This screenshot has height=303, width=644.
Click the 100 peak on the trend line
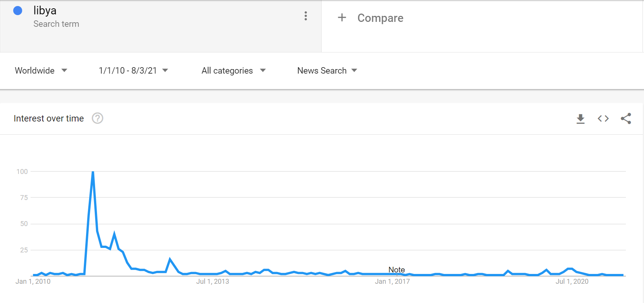(92, 171)
